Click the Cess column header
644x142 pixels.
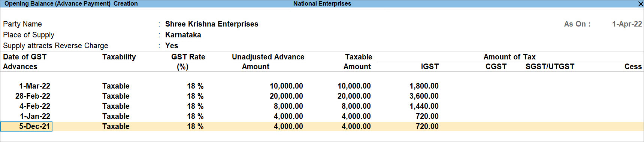tap(633, 67)
